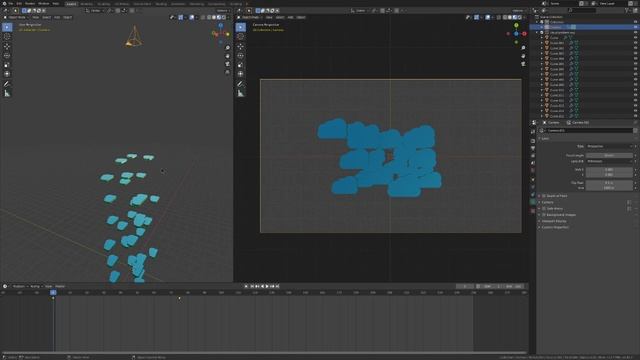Toggle camera view icon in camera viewport
The image size is (640, 360).
[523, 64]
